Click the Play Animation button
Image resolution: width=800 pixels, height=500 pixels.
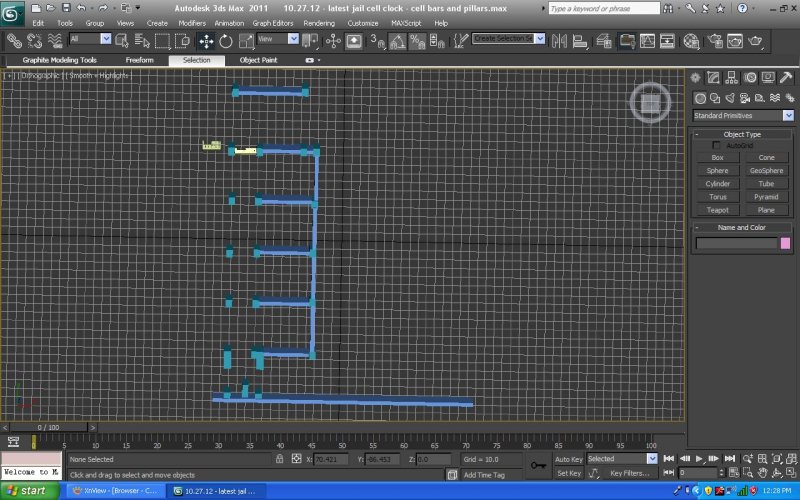699,458
